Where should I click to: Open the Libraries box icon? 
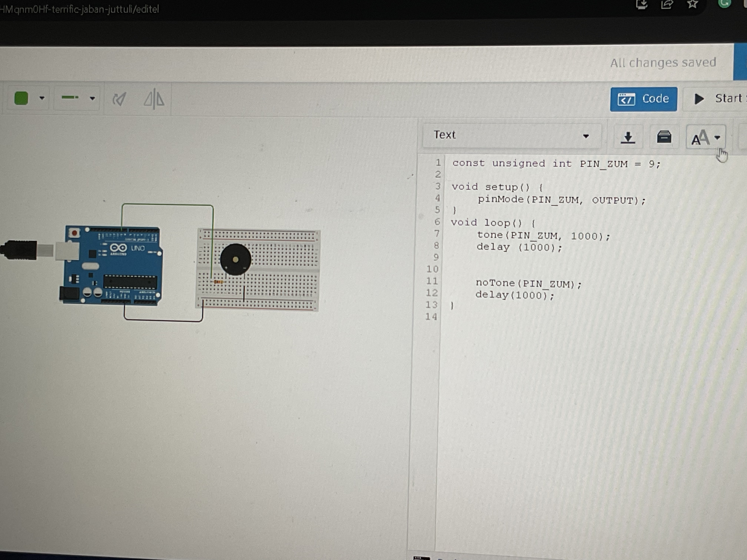(x=664, y=137)
